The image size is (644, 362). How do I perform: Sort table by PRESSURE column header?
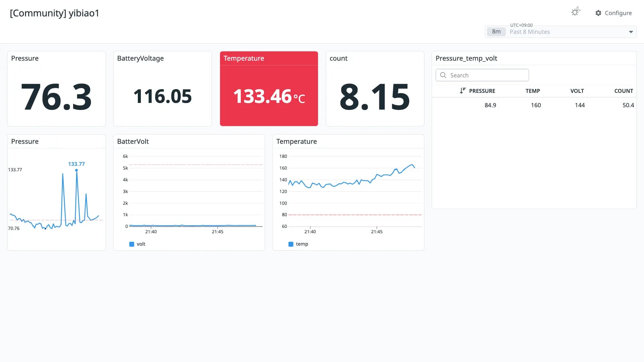click(x=482, y=91)
